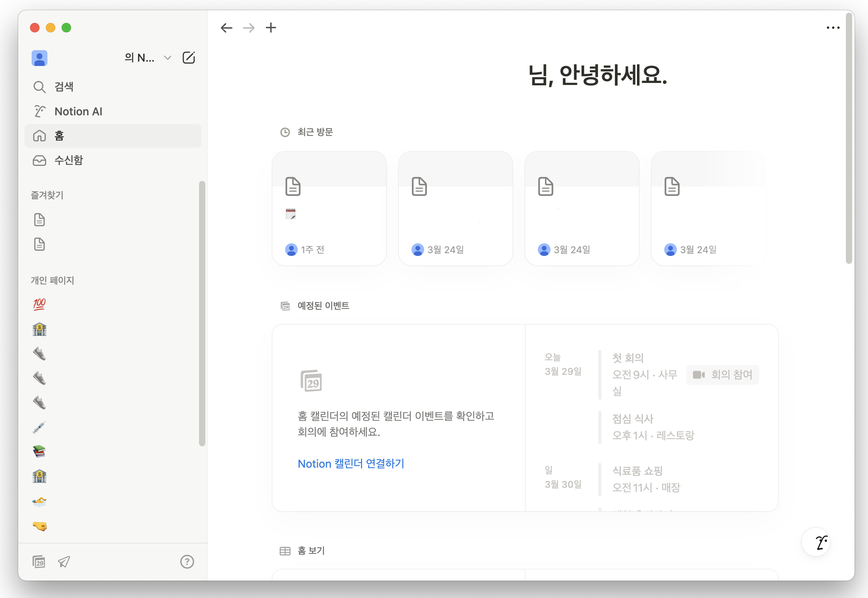Open Notion AI from sidebar
This screenshot has height=598, width=868.
78,111
